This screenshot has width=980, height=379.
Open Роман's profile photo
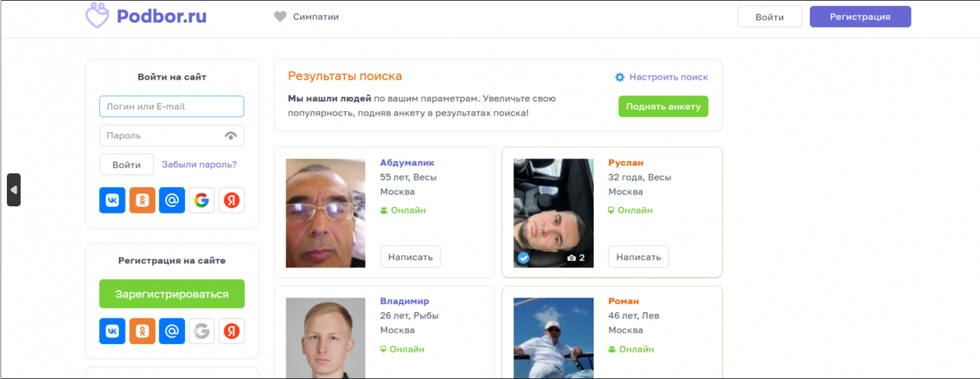pos(554,338)
